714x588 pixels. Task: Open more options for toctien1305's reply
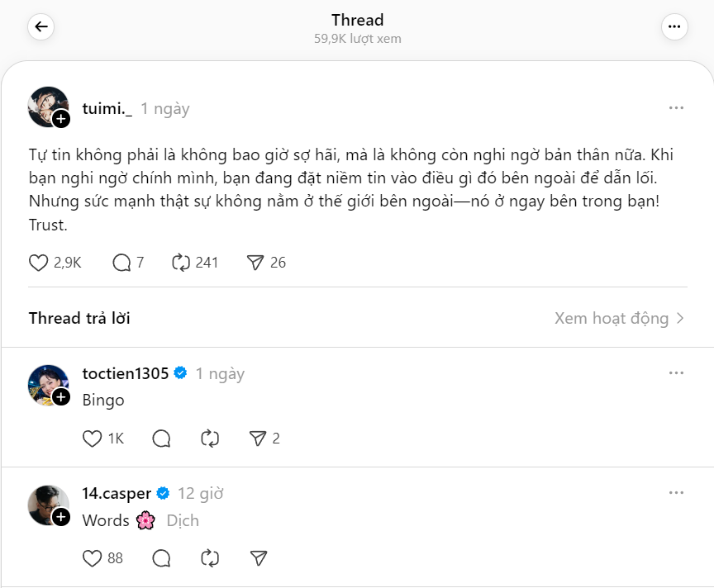point(676,373)
